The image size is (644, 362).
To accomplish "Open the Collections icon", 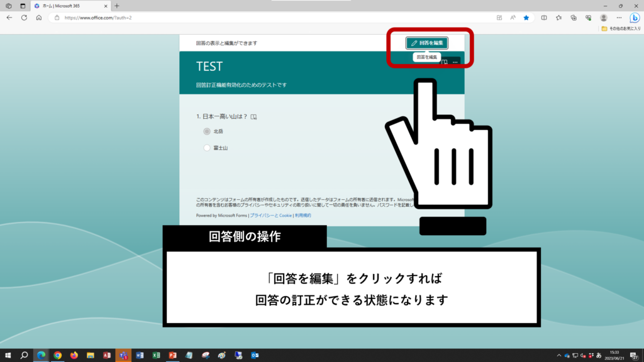I will (x=574, y=18).
